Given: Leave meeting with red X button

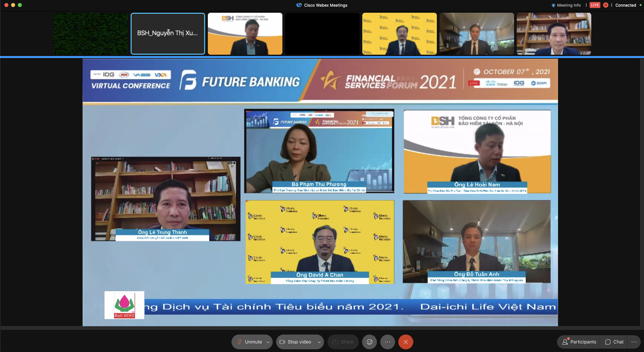Looking at the screenshot, I should [x=406, y=342].
